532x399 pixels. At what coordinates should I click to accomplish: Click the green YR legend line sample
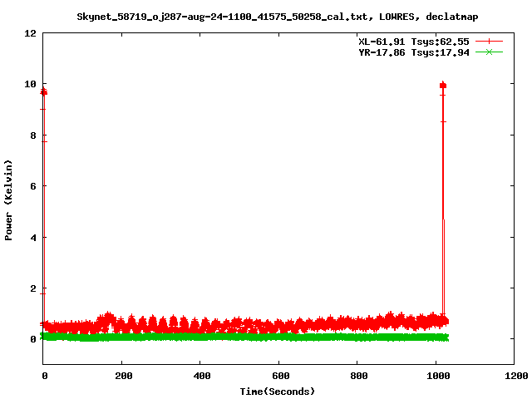[x=489, y=52]
